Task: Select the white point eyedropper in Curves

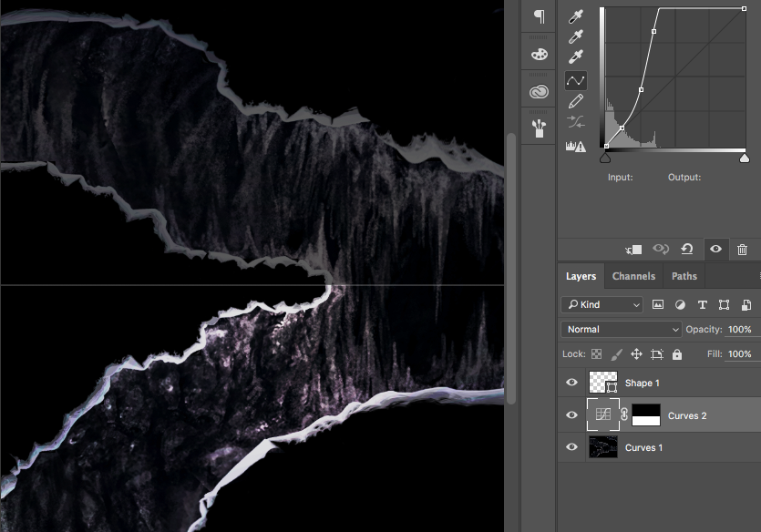Action: point(576,58)
